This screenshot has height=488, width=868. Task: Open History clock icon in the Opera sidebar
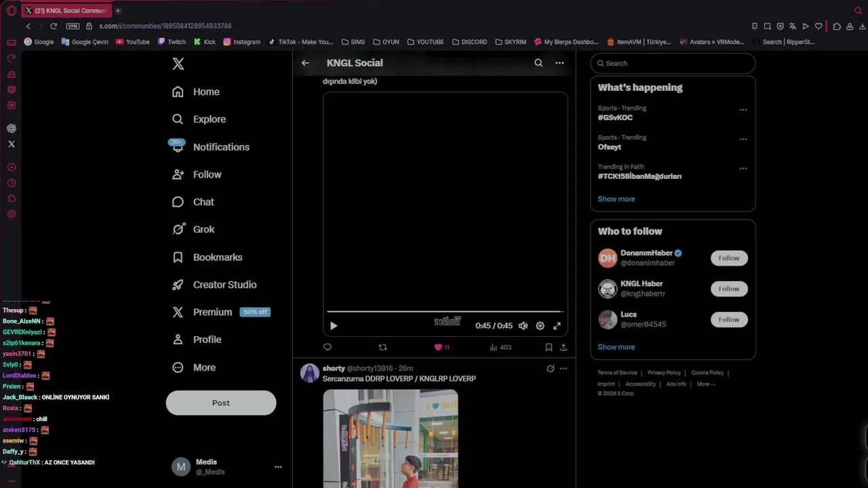point(12,183)
